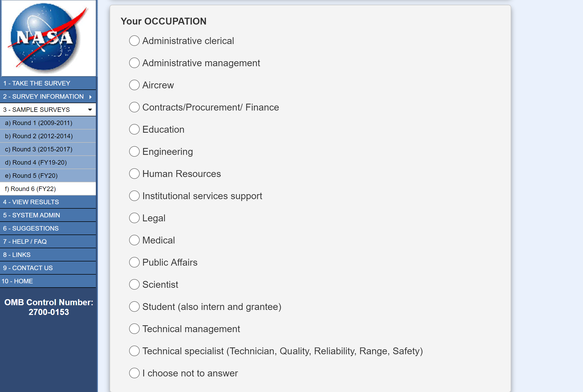Select the Legal occupation radio button
The image size is (583, 392).
[x=134, y=218]
